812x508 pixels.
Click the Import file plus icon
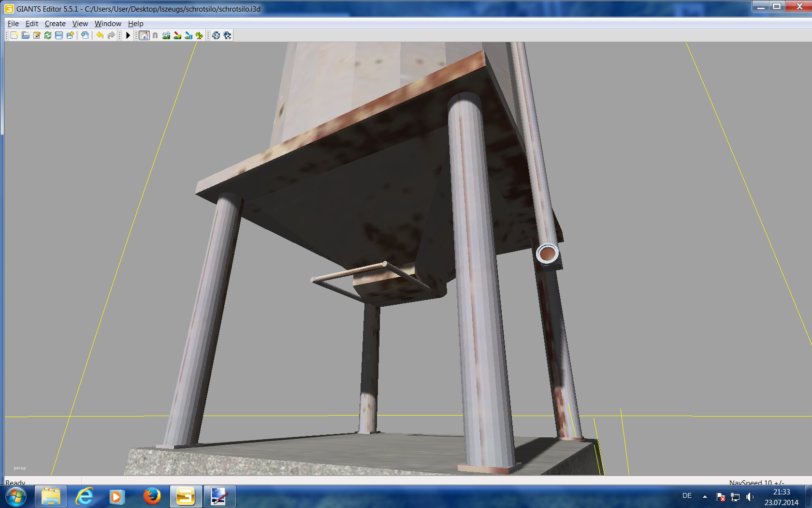point(85,35)
